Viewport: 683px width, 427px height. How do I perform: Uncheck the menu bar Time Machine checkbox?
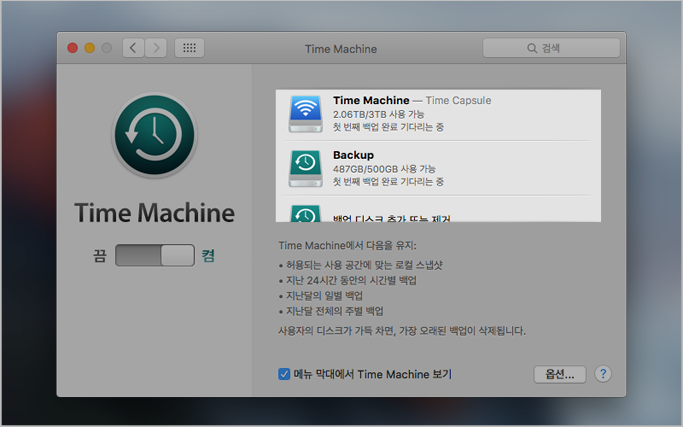coord(284,374)
